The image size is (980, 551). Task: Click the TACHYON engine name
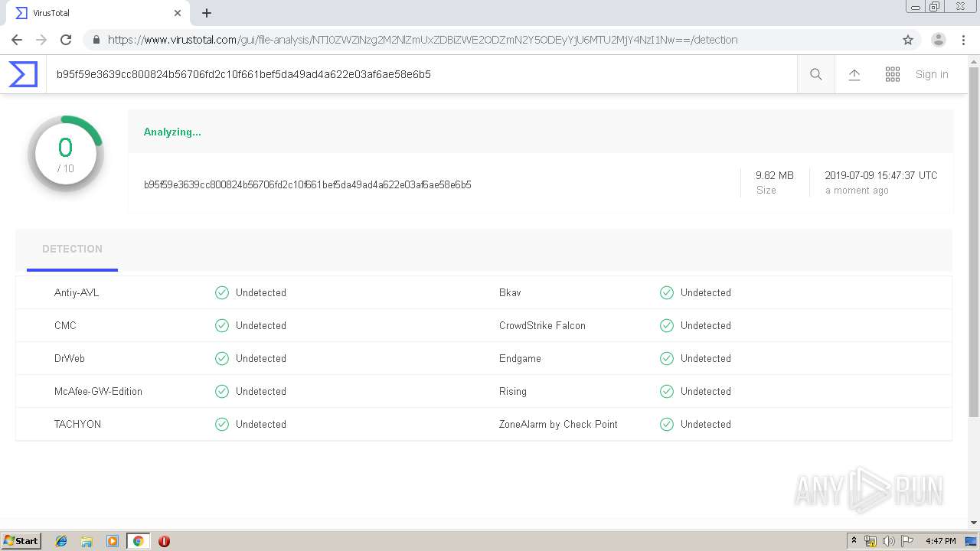point(77,424)
